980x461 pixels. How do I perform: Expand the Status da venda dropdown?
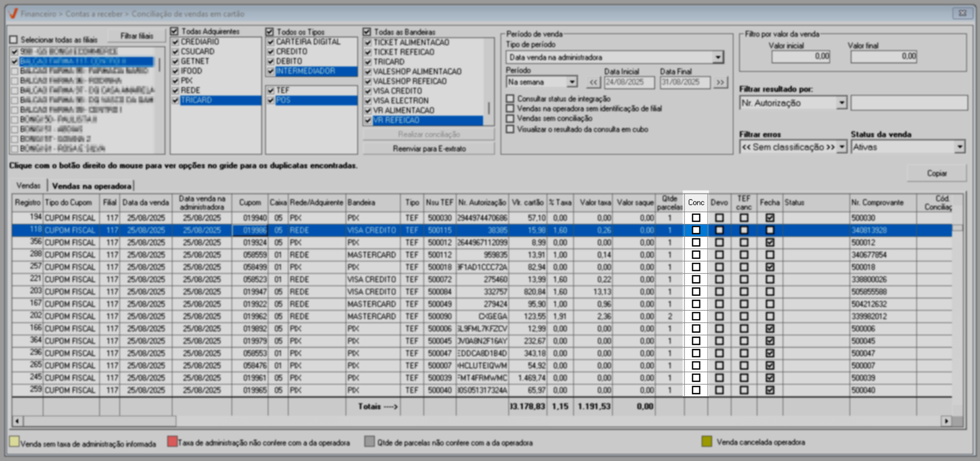coord(959,147)
